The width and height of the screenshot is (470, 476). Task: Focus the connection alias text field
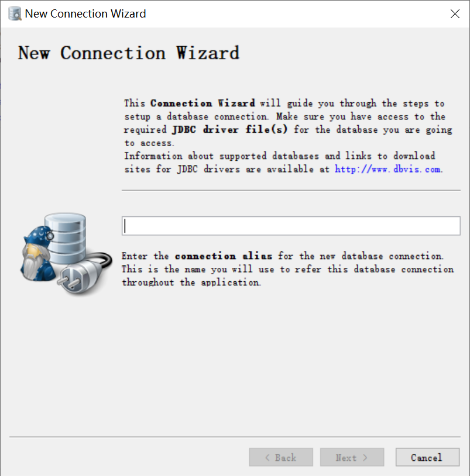tap(291, 226)
